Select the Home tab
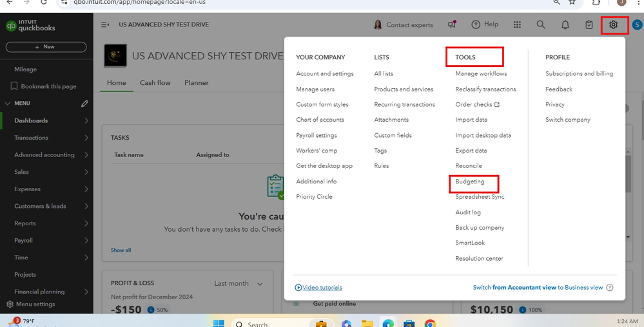Image resolution: width=644 pixels, height=327 pixels. tap(117, 83)
